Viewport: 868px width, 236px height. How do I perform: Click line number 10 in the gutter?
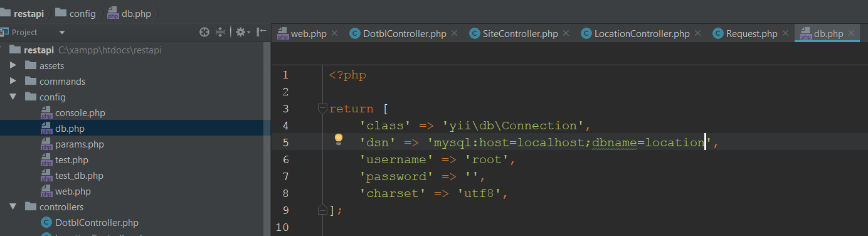point(282,227)
